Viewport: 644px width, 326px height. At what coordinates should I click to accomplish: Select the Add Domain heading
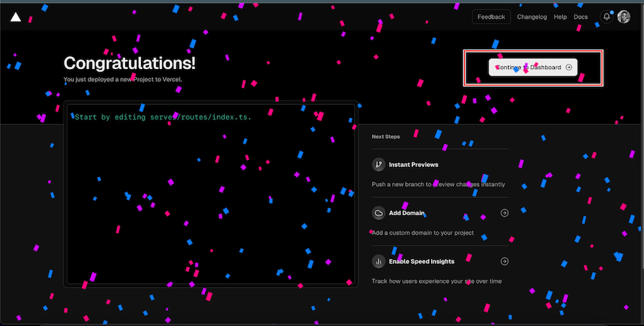pyautogui.click(x=407, y=213)
